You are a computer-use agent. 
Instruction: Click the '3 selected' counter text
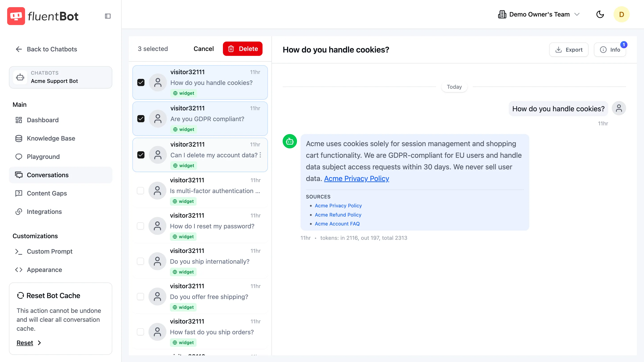click(x=153, y=49)
